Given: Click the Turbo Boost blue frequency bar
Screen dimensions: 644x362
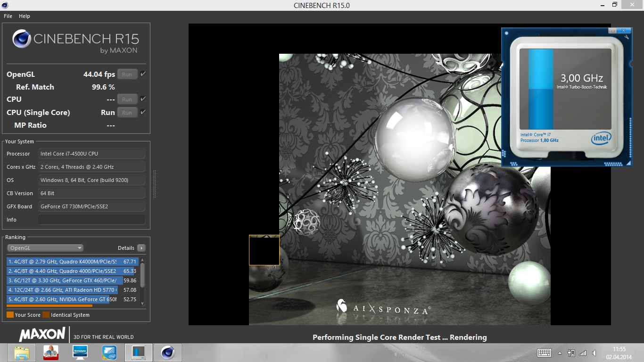Looking at the screenshot, I should point(541,90).
